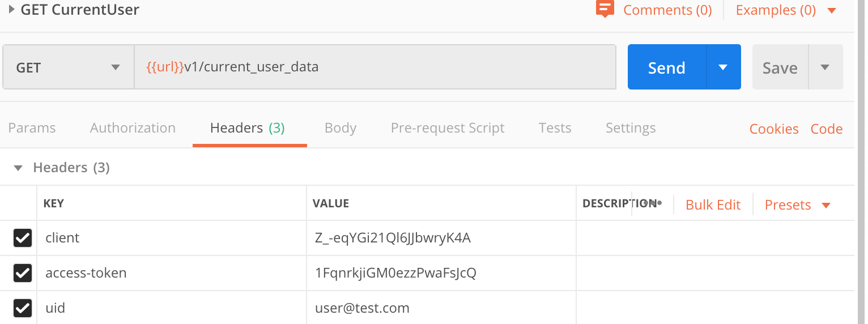Viewport: 868px width, 324px height.
Task: Uncheck the access-token header checkbox
Action: (x=23, y=274)
